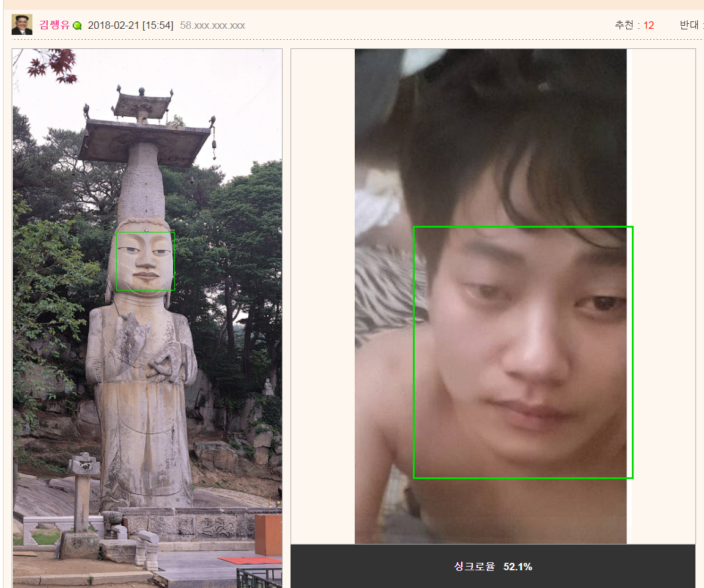Select the masked IP 58.xxx.xxx.xxx
This screenshot has width=704, height=588.
212,25
